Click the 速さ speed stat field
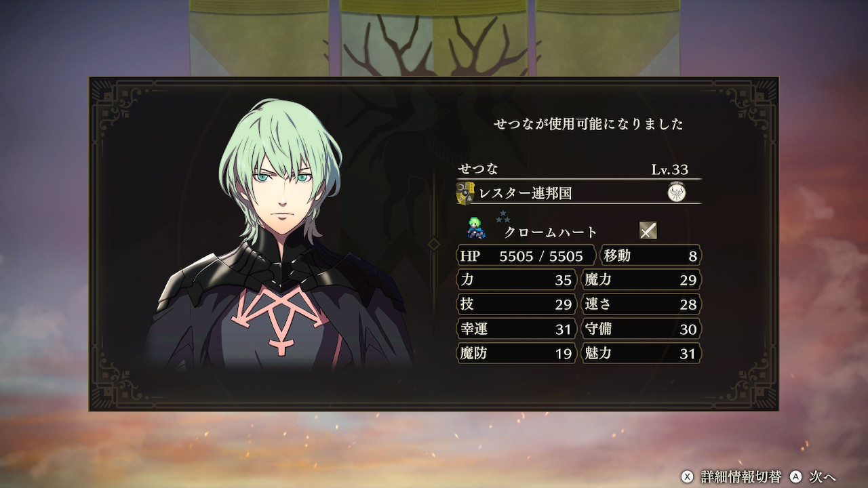 coord(642,304)
